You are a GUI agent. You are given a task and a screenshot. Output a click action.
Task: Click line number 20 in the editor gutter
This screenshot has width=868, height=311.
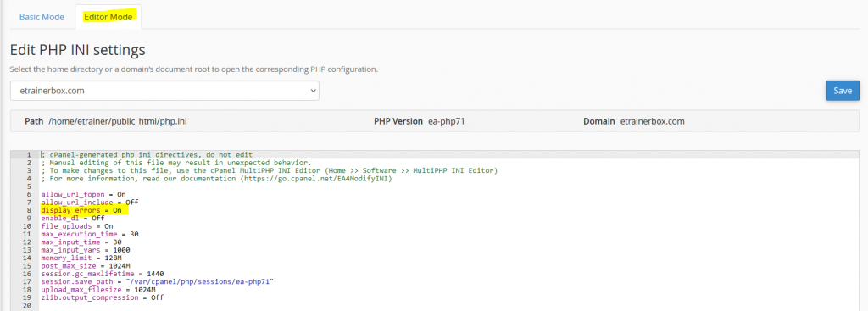tap(26, 305)
